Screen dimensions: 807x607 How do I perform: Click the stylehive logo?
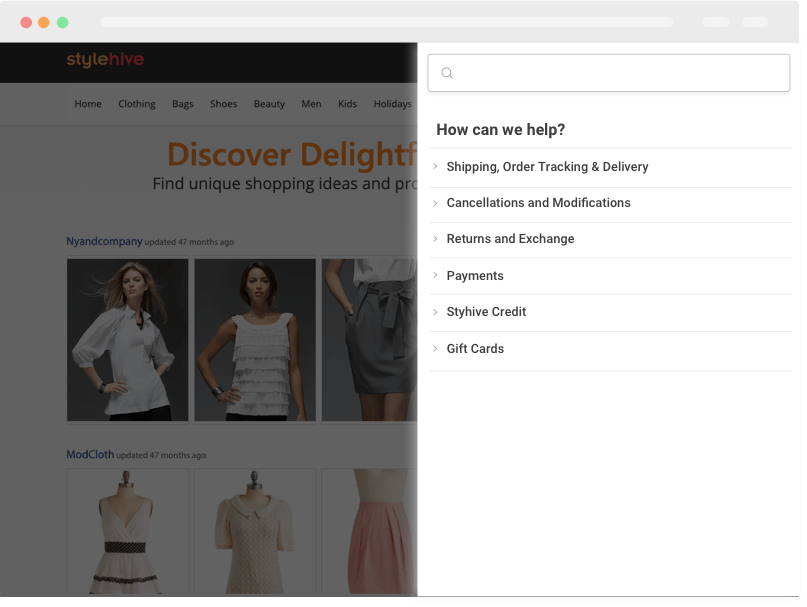tap(105, 60)
